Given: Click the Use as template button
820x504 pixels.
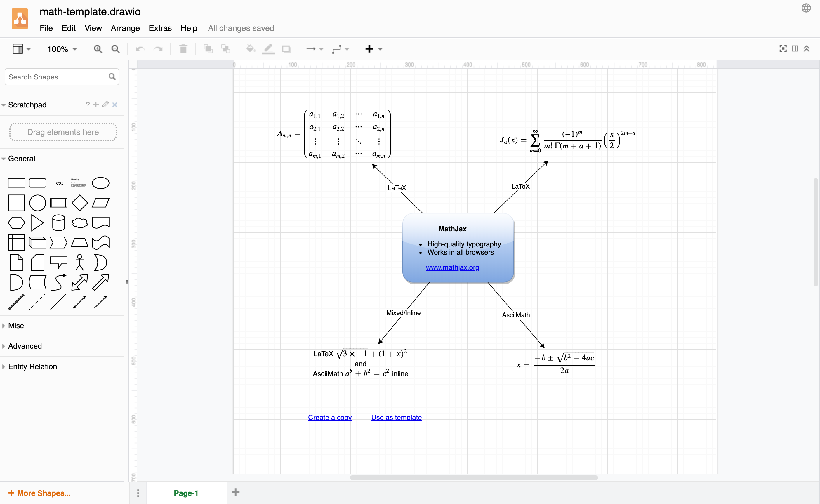Looking at the screenshot, I should [x=396, y=417].
